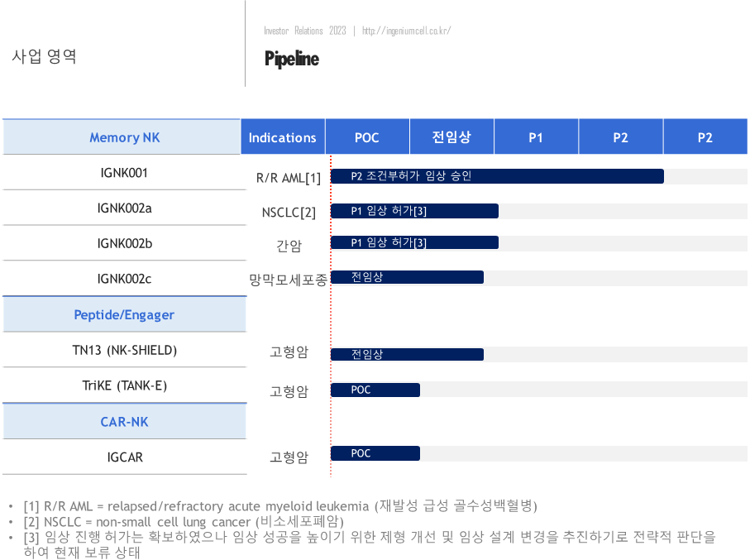750x560 pixels.
Task: Click the R/R AML[1] indication
Action: click(289, 178)
